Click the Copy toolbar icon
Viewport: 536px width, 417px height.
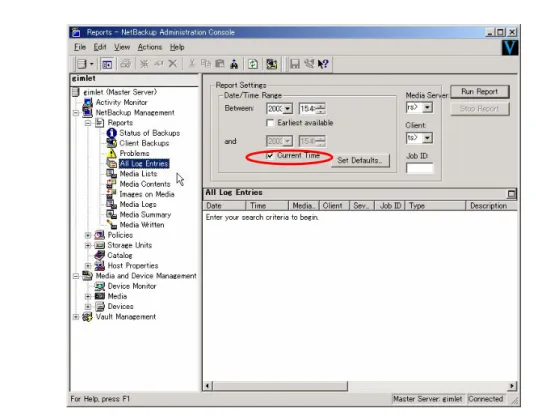coord(205,64)
